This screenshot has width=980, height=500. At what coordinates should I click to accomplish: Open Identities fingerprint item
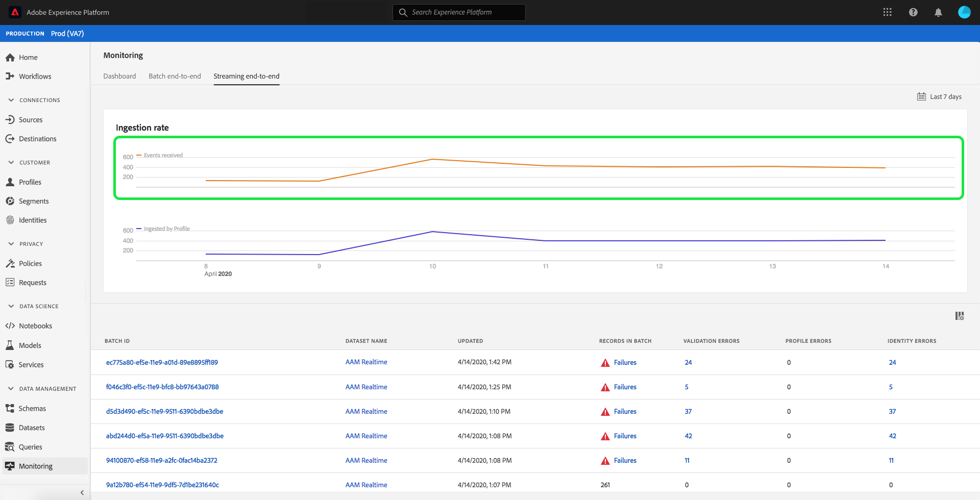pos(33,220)
